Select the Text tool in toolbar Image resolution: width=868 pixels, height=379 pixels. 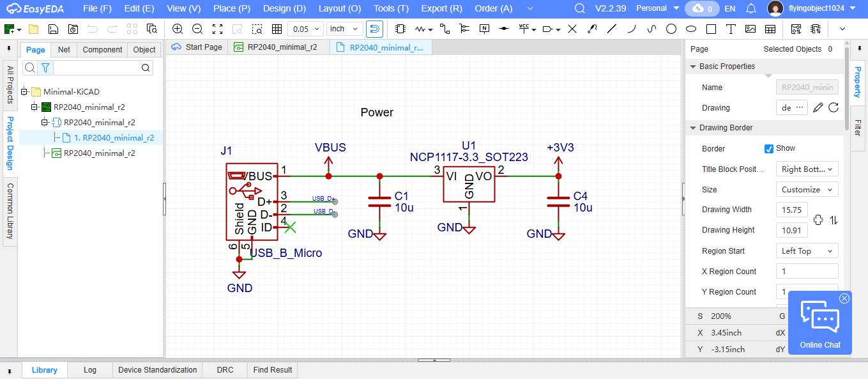coord(731,29)
